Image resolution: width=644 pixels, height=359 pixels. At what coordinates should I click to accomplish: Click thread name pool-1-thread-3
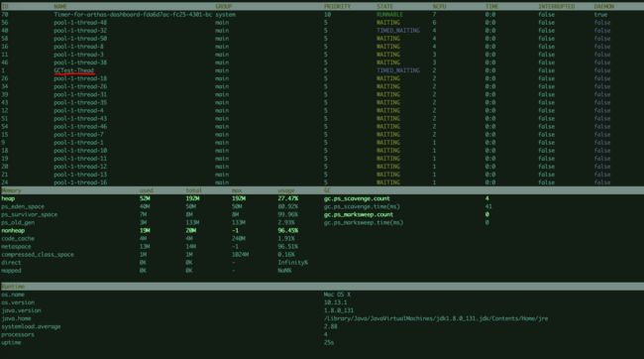tap(78, 55)
